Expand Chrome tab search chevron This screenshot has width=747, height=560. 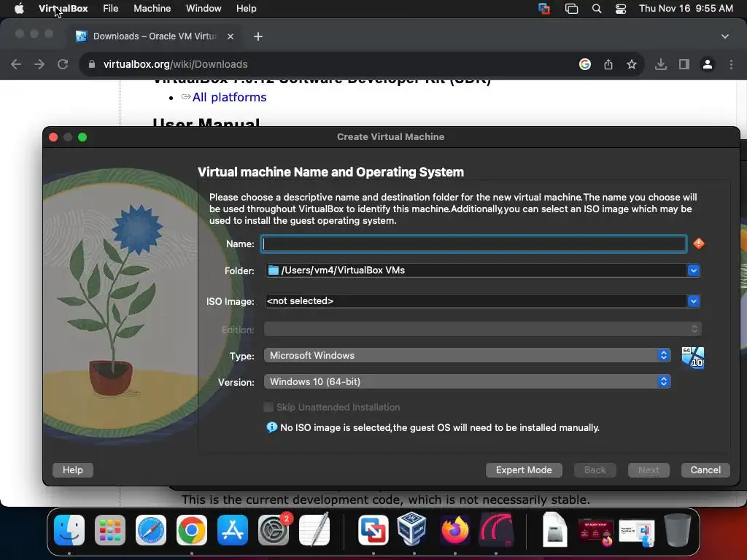pos(725,36)
